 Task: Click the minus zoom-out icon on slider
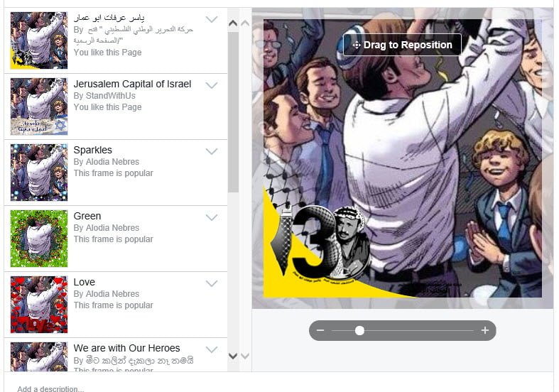320,330
